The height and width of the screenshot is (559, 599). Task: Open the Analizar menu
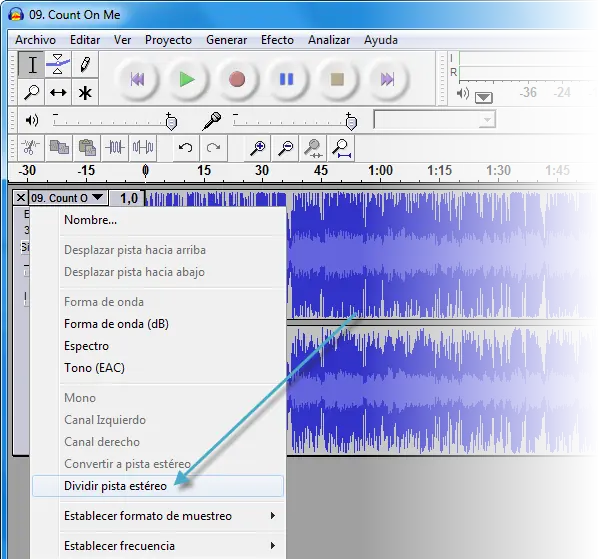tap(329, 40)
